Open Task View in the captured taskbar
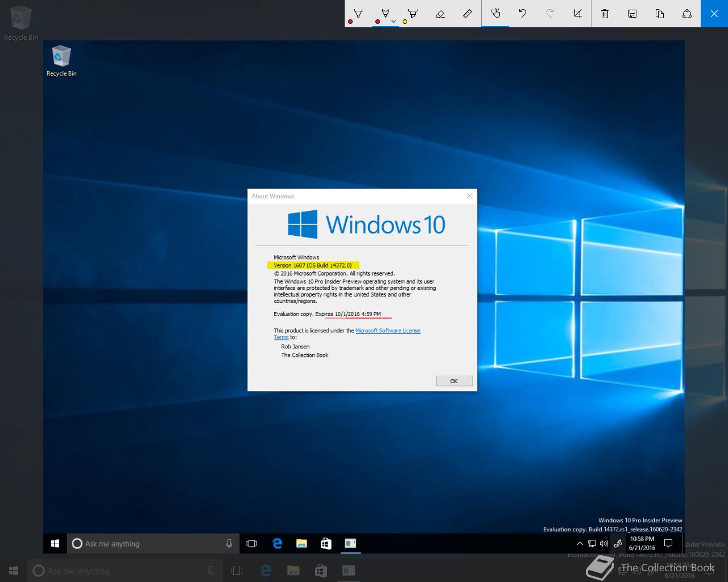 point(251,544)
